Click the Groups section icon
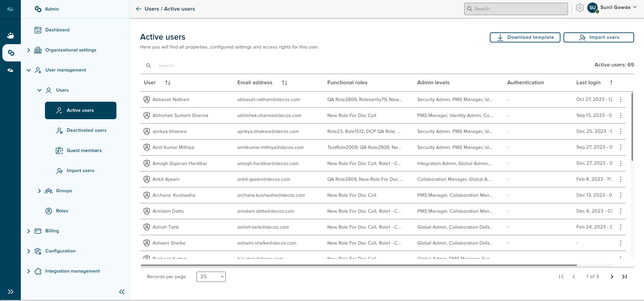Viewport: 644px width, 301px height. 48,190
